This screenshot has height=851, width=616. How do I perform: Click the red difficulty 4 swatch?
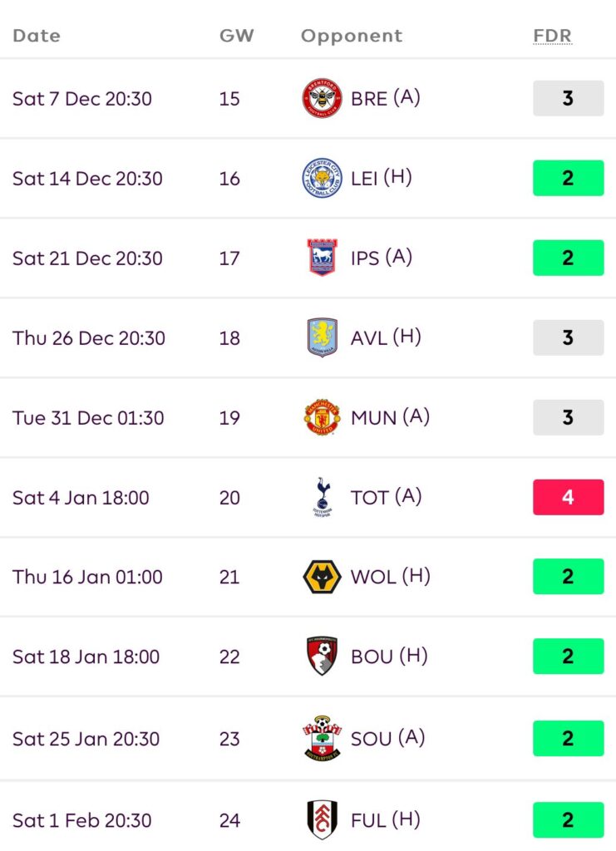[x=568, y=497]
